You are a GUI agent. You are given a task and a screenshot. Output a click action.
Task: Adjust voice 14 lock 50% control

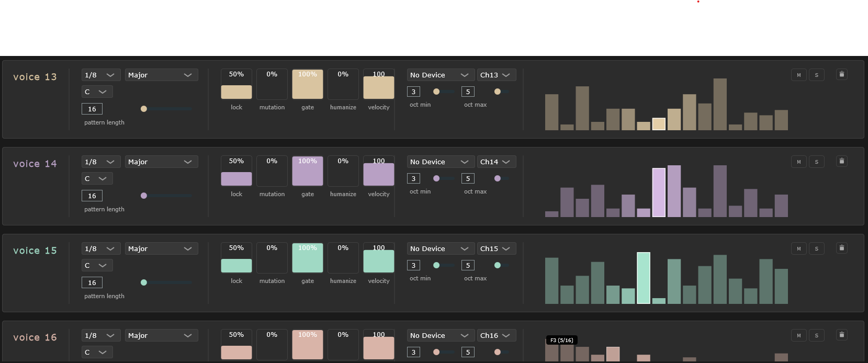tap(236, 171)
